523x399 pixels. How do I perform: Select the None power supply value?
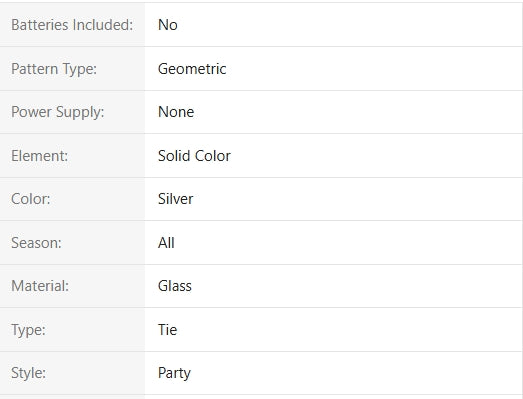coord(176,112)
